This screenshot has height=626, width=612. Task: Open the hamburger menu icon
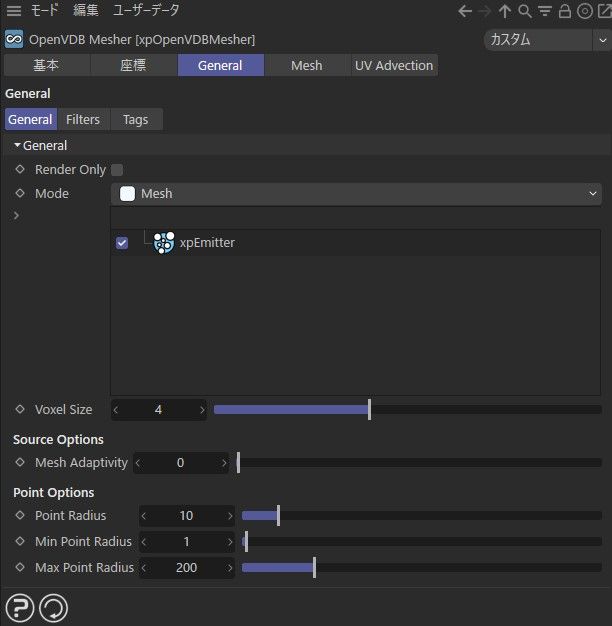pyautogui.click(x=14, y=10)
